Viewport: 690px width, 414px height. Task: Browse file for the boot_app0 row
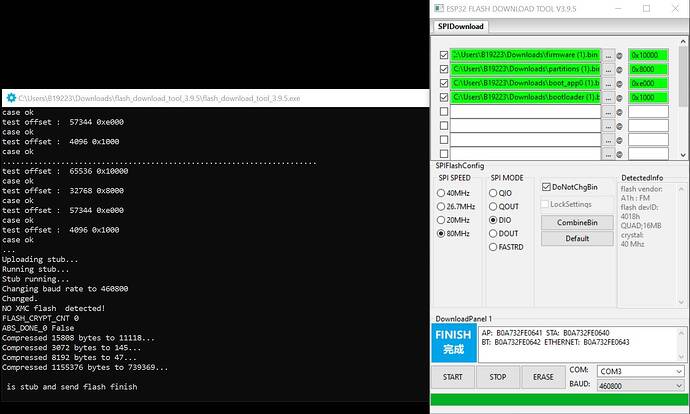[x=608, y=84]
